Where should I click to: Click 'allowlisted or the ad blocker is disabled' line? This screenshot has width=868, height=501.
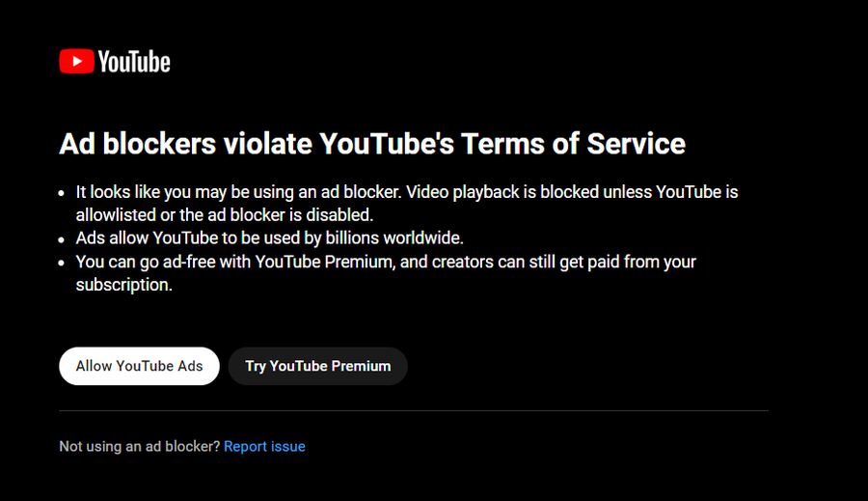[x=224, y=214]
